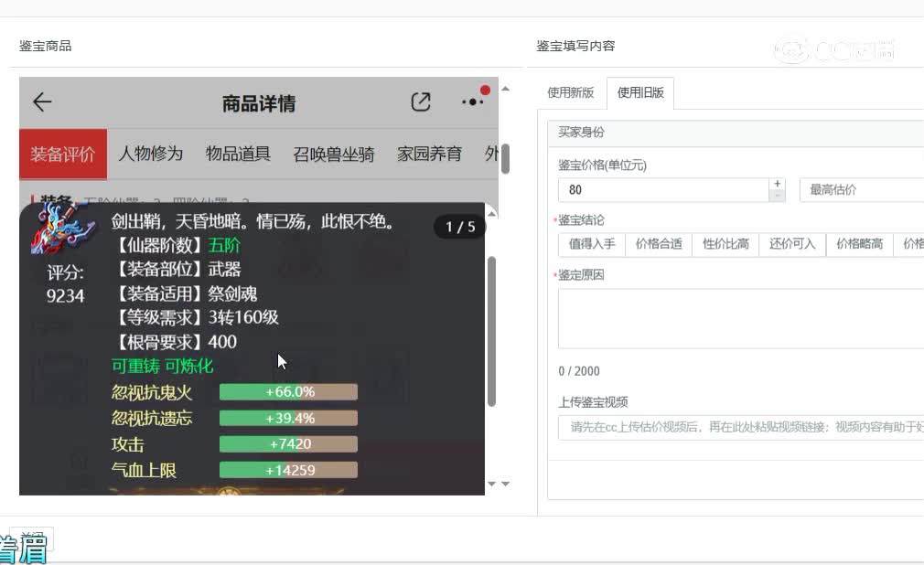924x565 pixels.
Task: Click the 攻击 +7420 bar
Action: (288, 444)
